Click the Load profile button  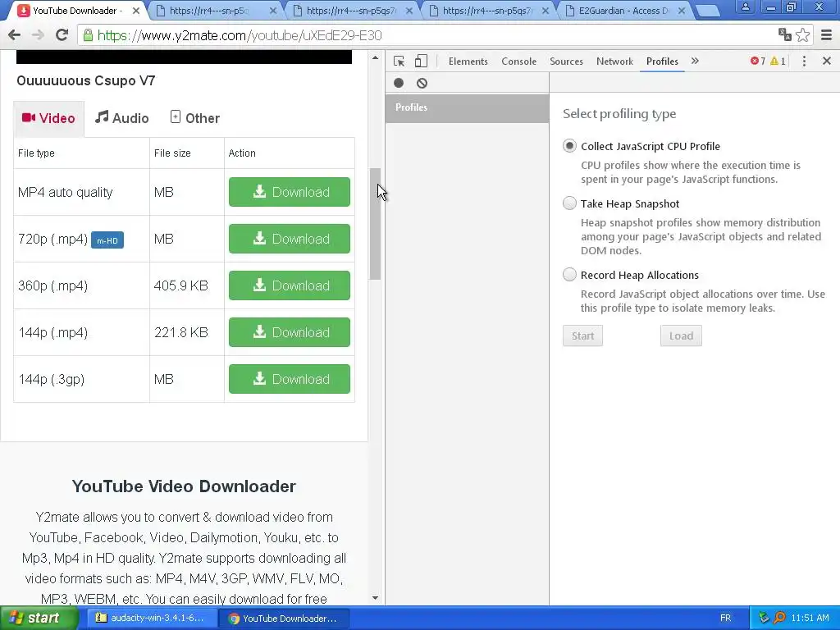tap(681, 336)
